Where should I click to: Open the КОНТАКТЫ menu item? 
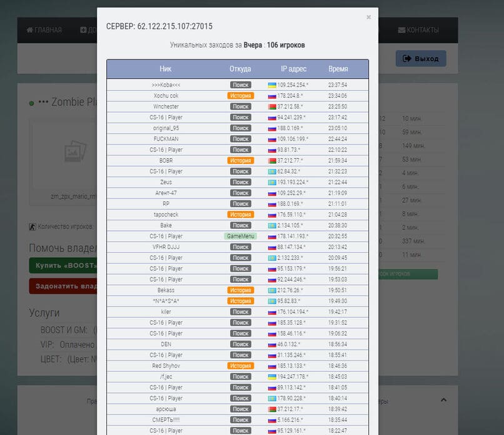point(418,30)
